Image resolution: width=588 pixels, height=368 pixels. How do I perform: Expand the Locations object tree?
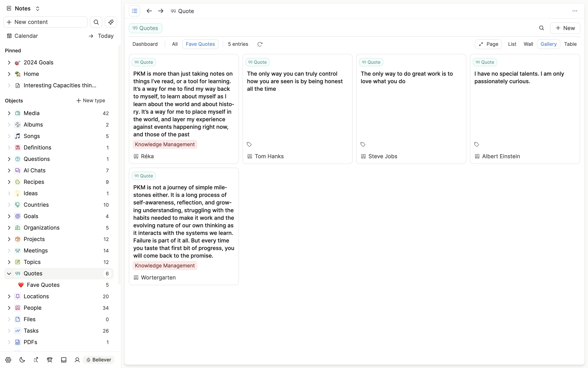(9, 296)
